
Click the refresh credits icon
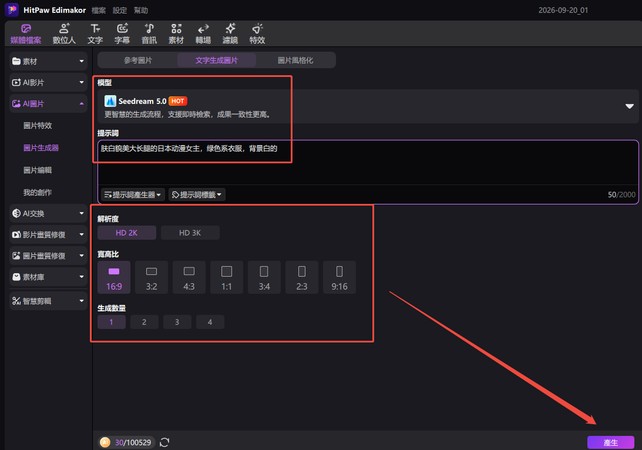(165, 442)
